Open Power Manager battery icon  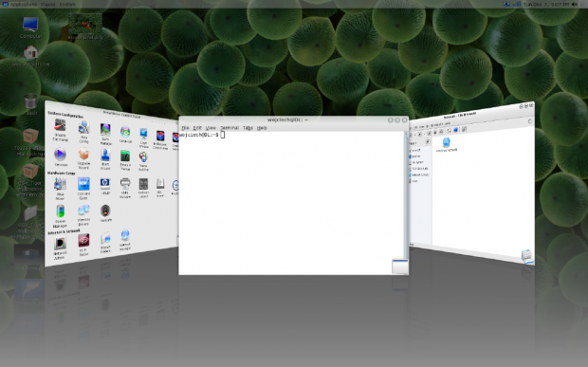[60, 216]
